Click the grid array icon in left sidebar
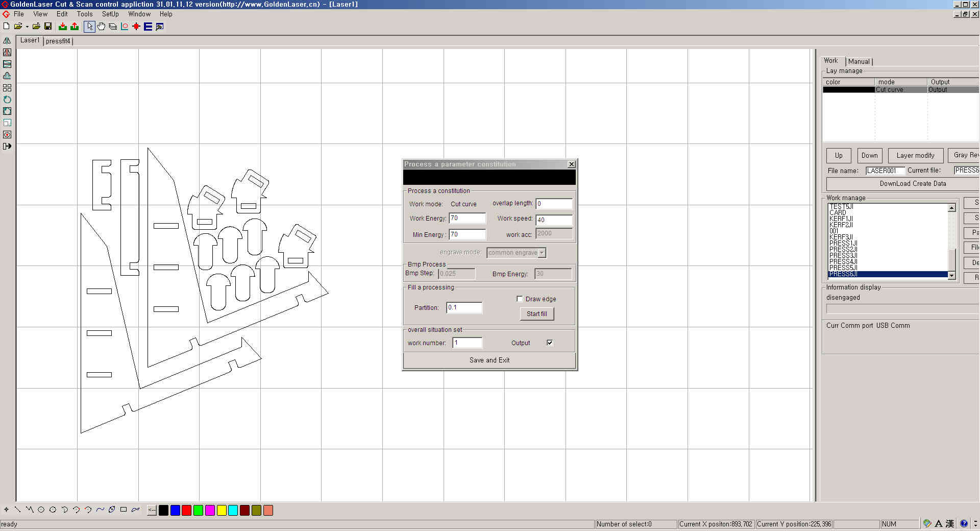 7,88
